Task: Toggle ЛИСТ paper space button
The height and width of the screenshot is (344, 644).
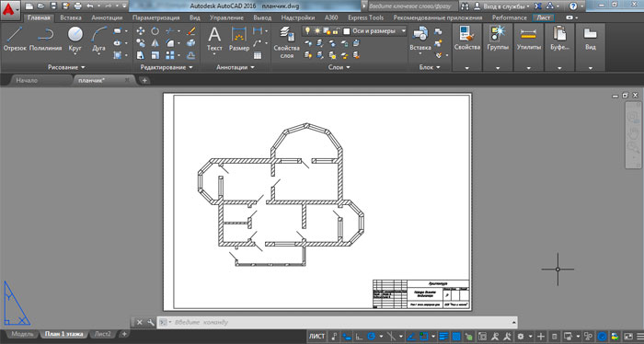Action: click(316, 337)
